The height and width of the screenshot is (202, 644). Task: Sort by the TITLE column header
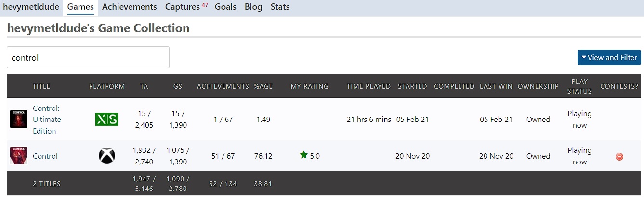[x=41, y=86]
